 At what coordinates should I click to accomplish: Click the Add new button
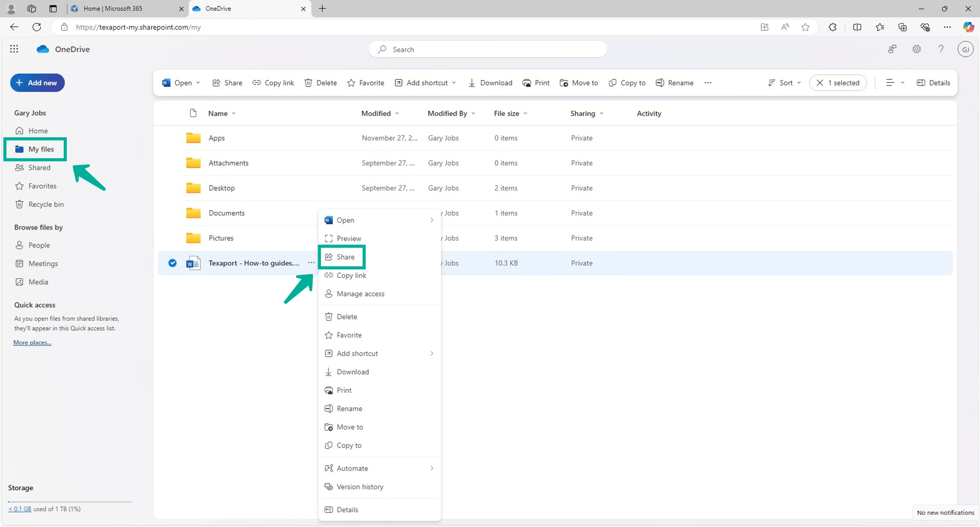[x=37, y=82]
